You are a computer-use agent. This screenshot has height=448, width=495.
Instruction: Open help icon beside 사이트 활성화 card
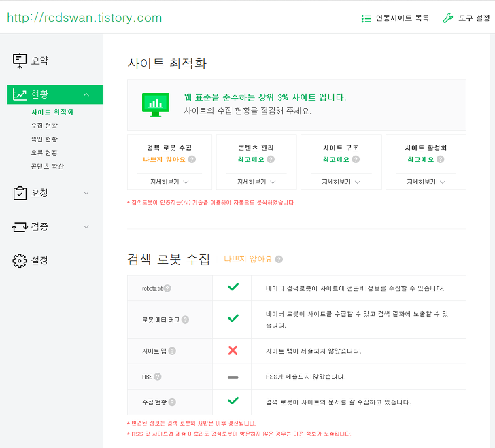[441, 160]
